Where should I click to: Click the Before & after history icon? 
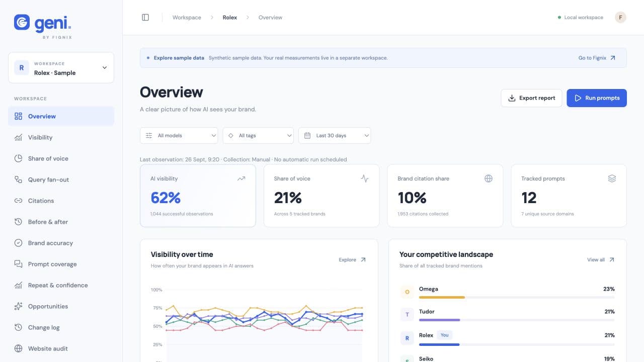pos(19,222)
